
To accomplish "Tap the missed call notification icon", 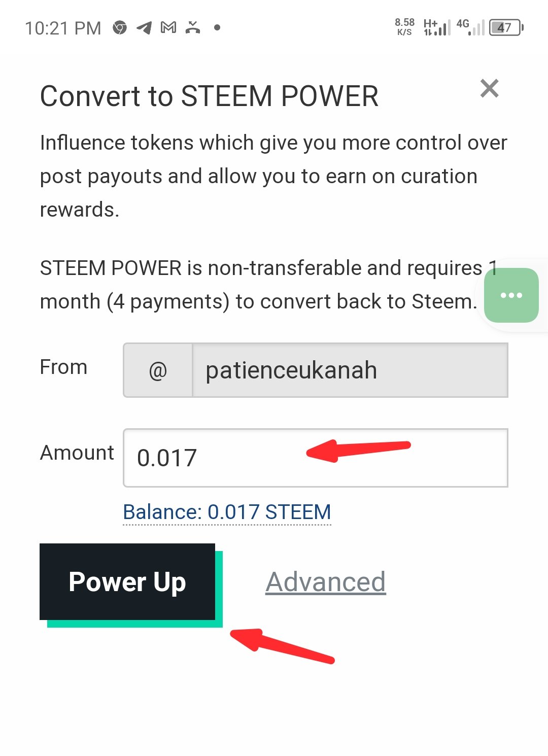I will [x=193, y=27].
